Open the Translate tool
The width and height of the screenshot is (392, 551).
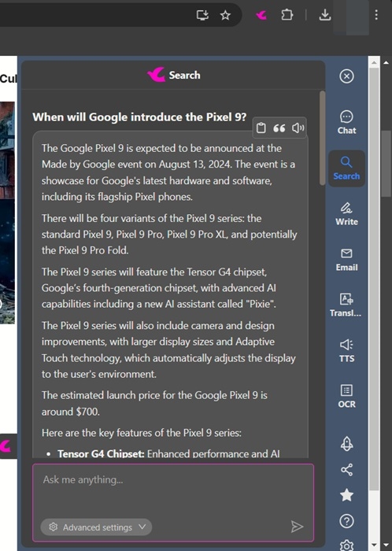point(346,305)
